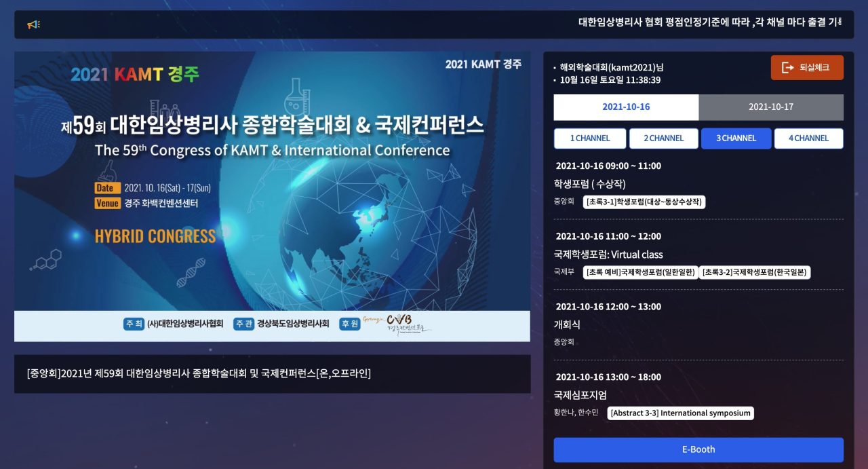
Task: Open [초록3-2]국제학생포럼(한국일본) abstract
Action: click(755, 272)
